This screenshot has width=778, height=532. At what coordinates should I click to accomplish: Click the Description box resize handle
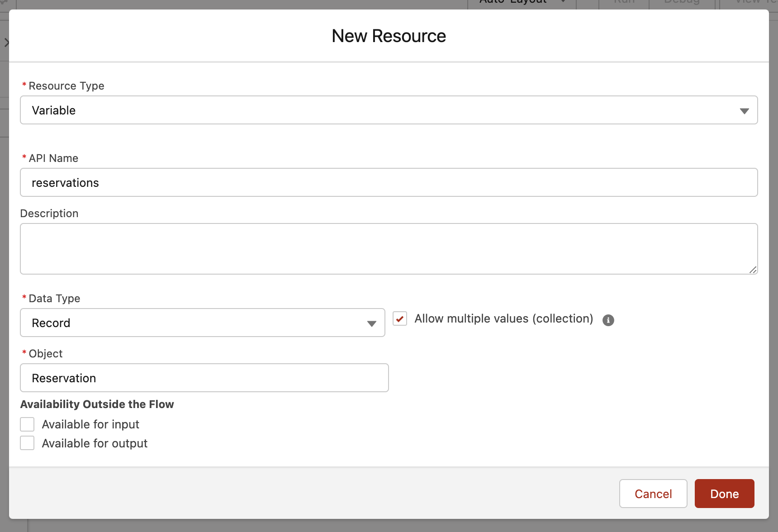coord(753,270)
